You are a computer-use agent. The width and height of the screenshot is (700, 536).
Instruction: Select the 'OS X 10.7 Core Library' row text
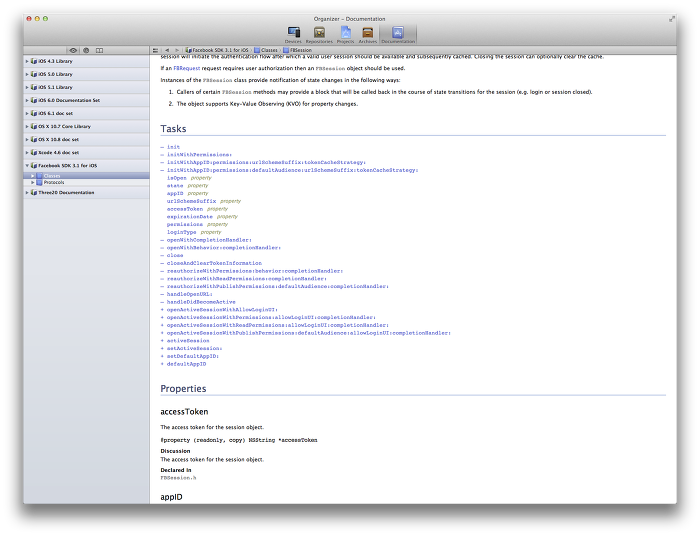point(65,126)
